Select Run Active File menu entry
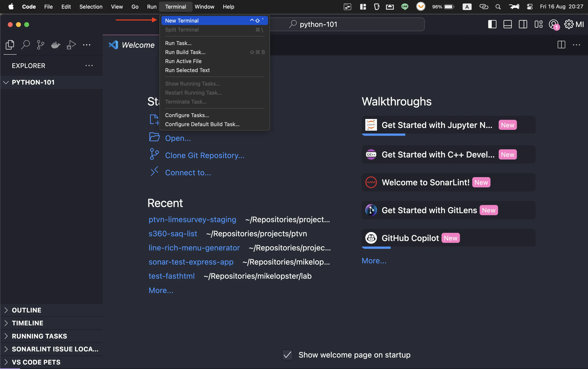Screen dimensions: 588x369 click(x=214, y=61)
